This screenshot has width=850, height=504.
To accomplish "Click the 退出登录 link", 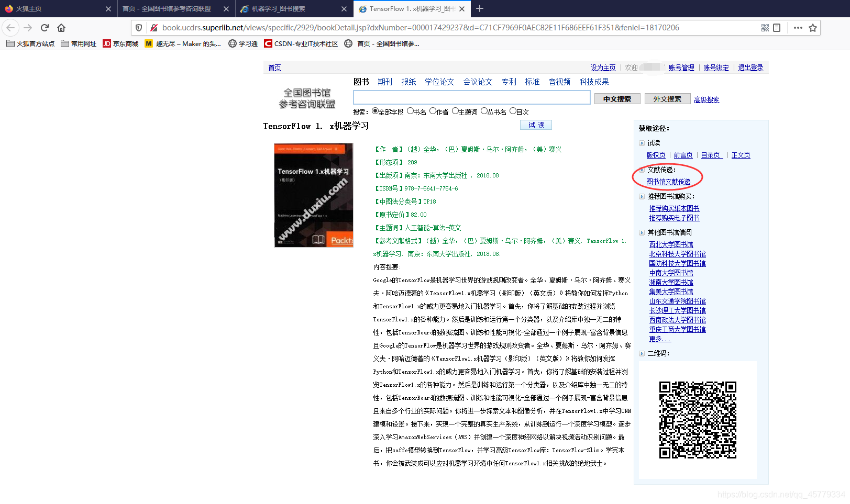I will pyautogui.click(x=750, y=68).
